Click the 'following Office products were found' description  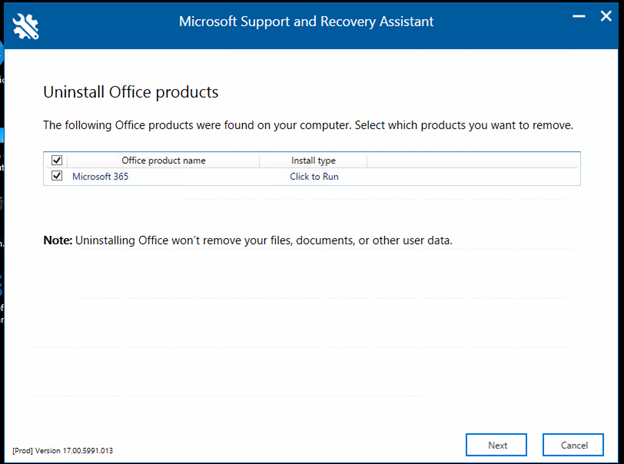click(x=307, y=126)
